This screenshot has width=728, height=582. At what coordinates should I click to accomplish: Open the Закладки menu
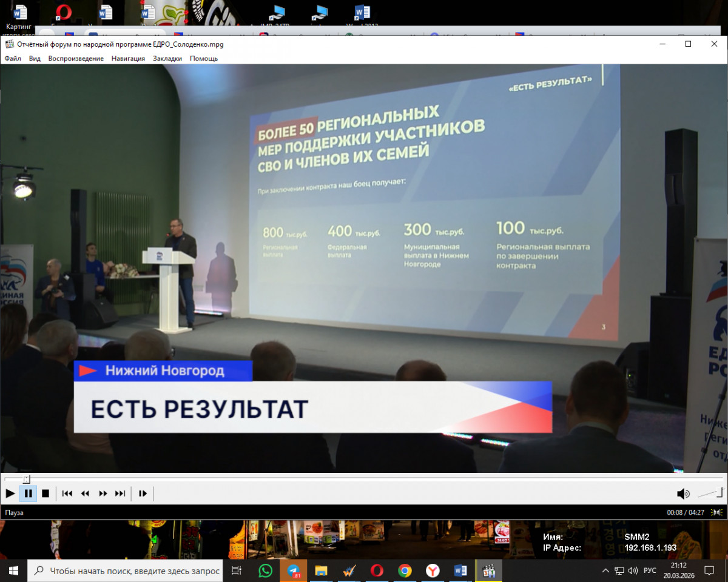tap(167, 58)
